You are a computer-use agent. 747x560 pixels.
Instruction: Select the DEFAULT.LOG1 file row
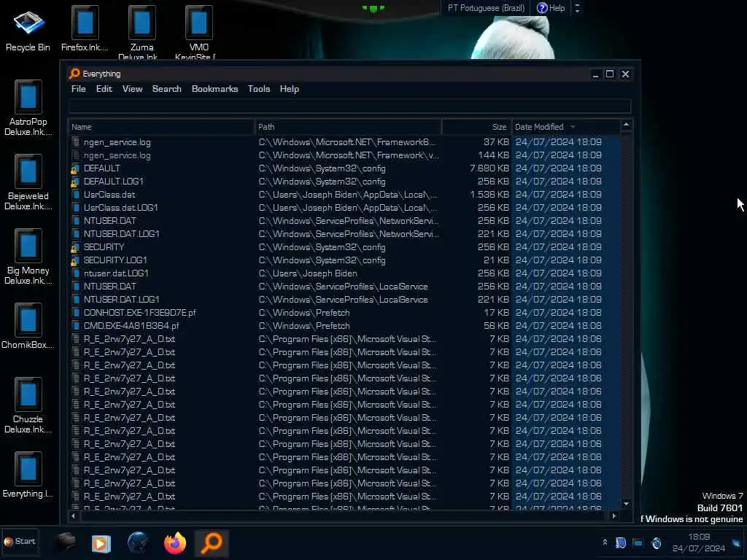point(344,182)
